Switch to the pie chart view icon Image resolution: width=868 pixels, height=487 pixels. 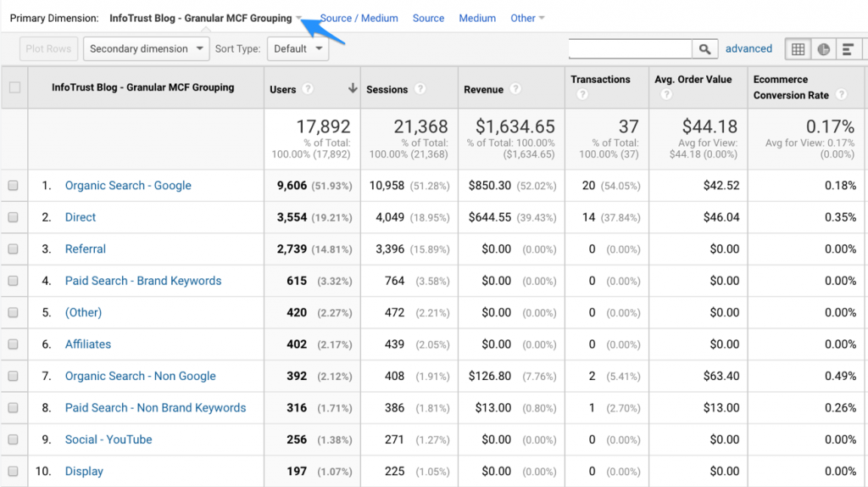pos(823,49)
